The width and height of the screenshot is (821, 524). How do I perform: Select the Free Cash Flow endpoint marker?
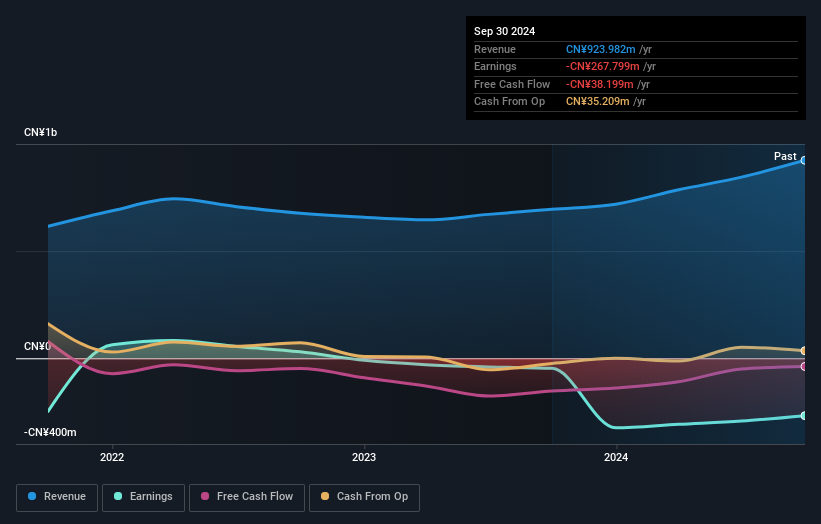pyautogui.click(x=803, y=366)
